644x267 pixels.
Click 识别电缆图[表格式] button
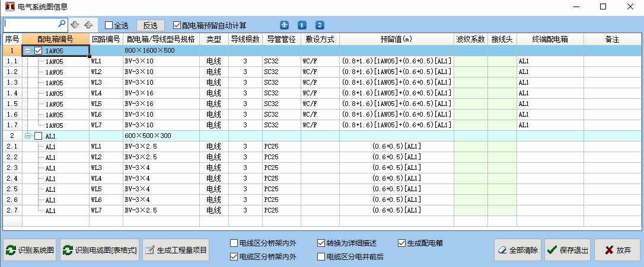[100, 250]
